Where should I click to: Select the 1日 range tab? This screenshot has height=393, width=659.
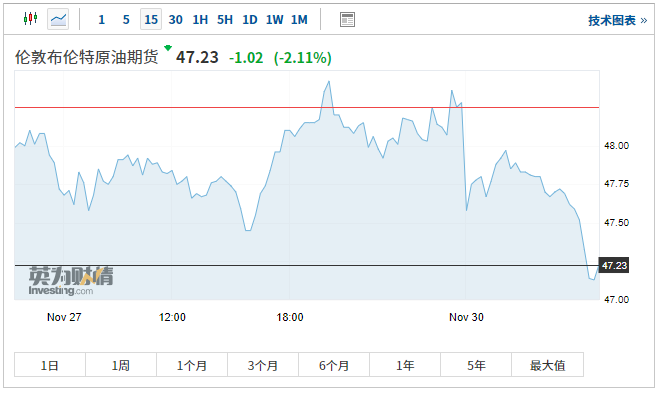(x=50, y=365)
